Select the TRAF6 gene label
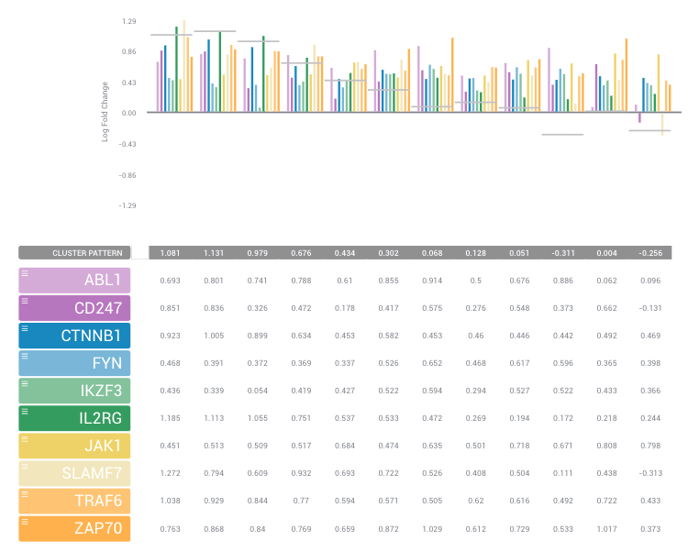The width and height of the screenshot is (688, 552). click(74, 501)
